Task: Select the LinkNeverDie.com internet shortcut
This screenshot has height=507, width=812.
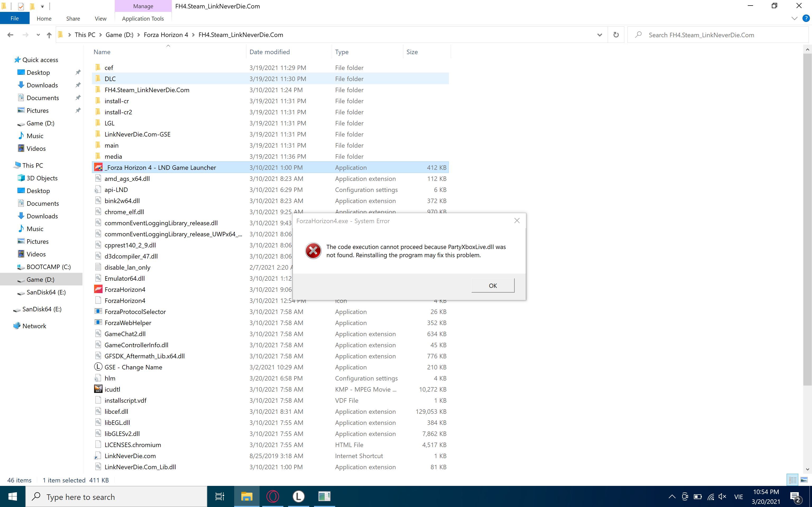Action: pos(130,456)
